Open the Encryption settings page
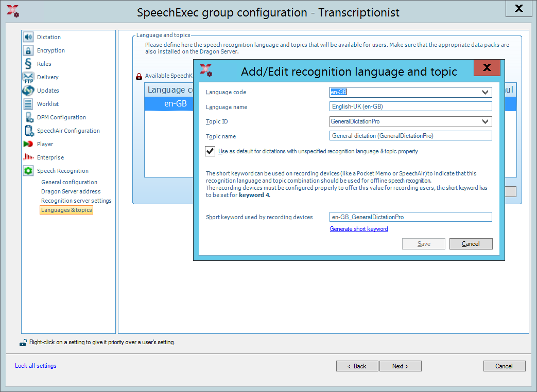The image size is (537, 392). coord(50,50)
